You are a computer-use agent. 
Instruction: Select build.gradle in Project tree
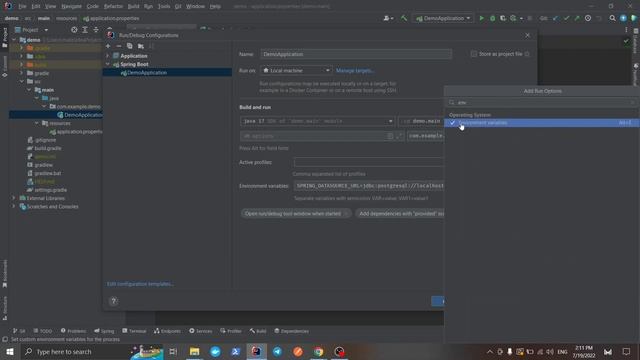(48, 148)
